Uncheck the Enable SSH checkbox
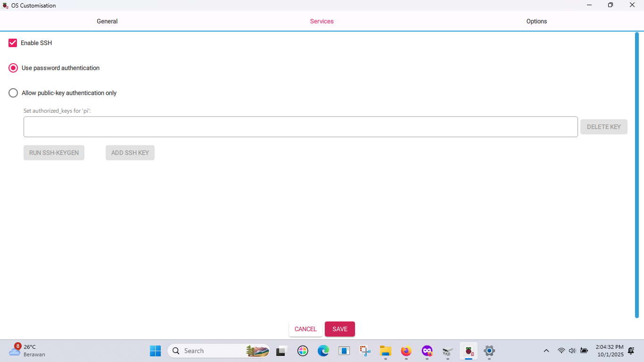644x362 pixels. (x=13, y=43)
